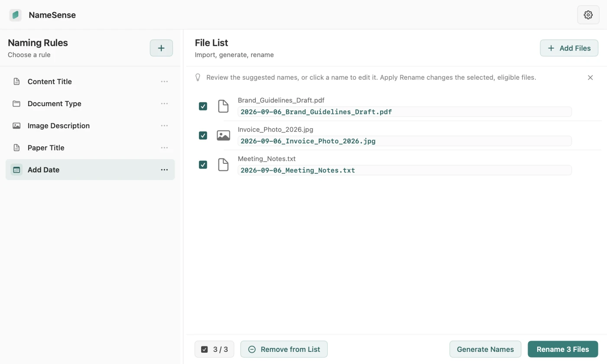Click the Rename 3 Files button

click(563, 349)
